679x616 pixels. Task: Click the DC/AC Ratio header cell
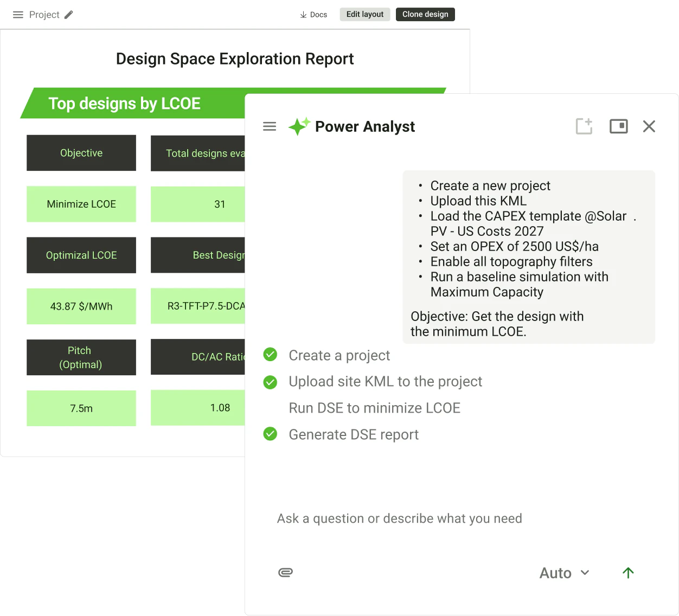tap(198, 357)
